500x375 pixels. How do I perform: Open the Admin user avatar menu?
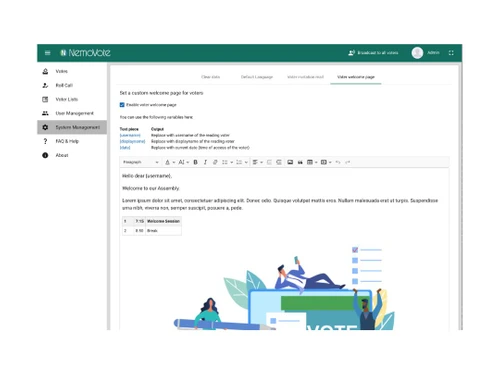(417, 53)
